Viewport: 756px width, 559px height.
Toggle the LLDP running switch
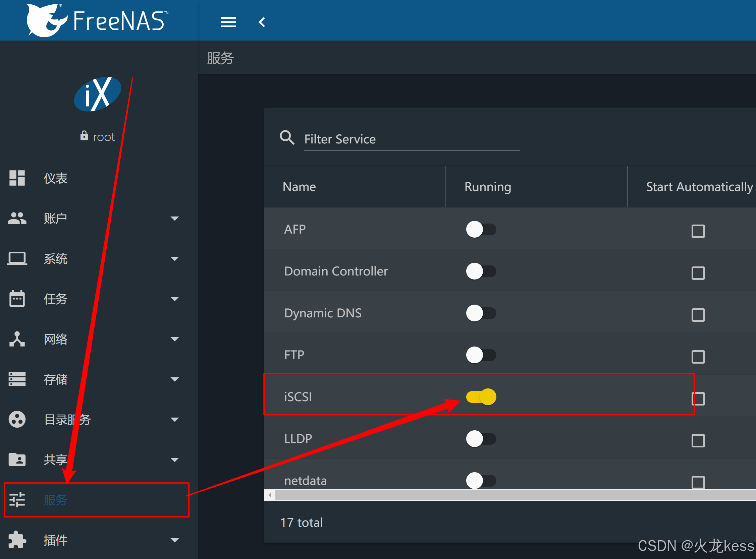481,439
